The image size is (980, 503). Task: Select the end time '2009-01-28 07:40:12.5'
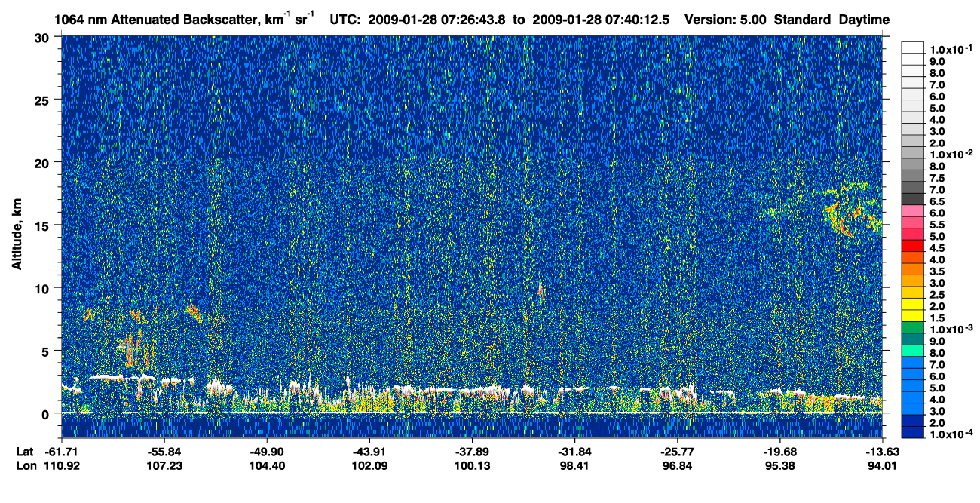601,20
